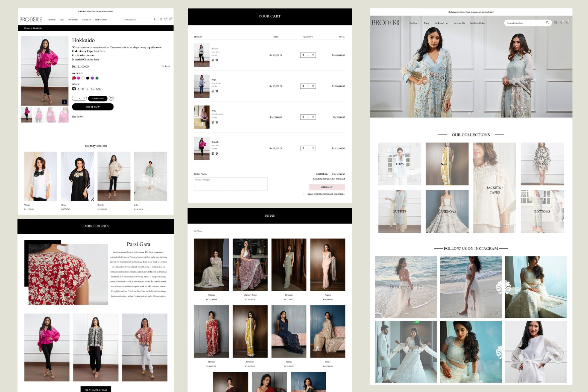Delete Marseille from the cart

tap(217, 60)
